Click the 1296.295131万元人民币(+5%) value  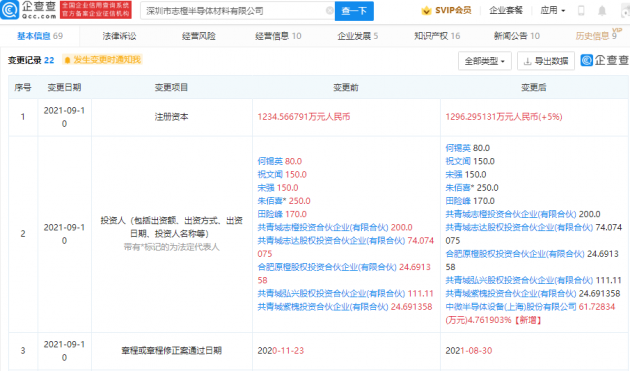(504, 117)
